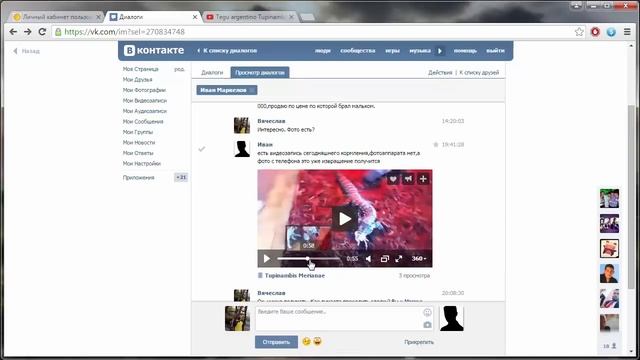Log out via выйти

coord(495,51)
